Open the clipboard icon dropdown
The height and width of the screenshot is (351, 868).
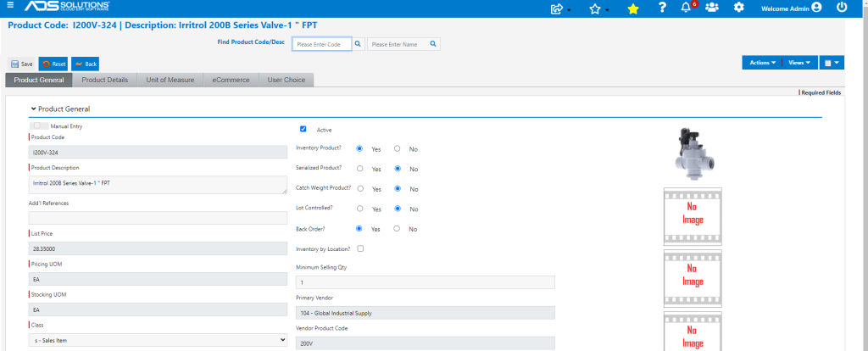(832, 63)
